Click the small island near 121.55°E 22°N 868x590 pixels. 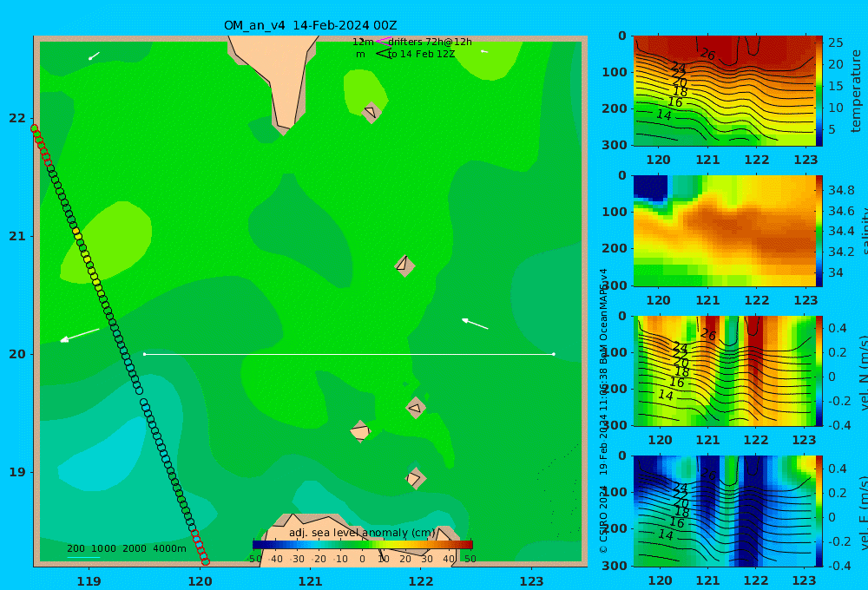(371, 113)
